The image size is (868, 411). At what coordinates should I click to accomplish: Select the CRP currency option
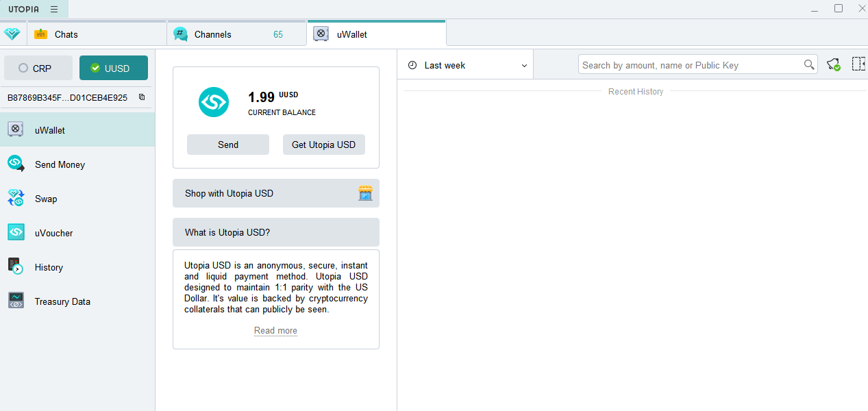click(38, 68)
